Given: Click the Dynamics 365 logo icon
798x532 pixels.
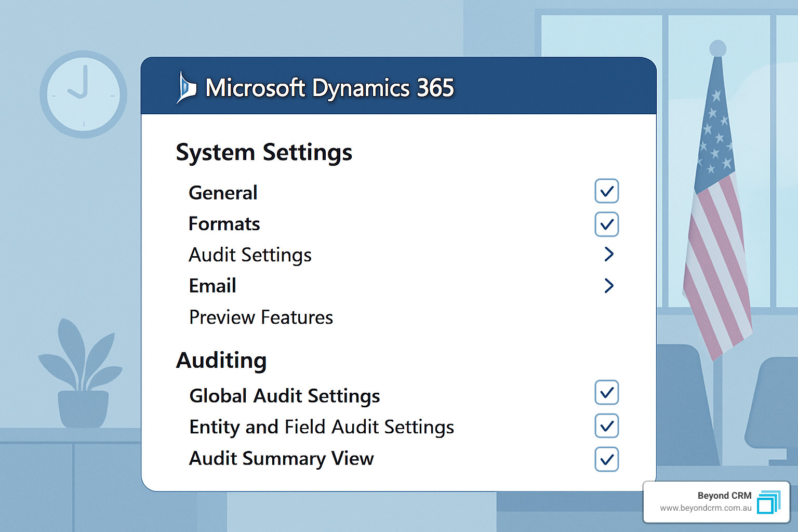Looking at the screenshot, I should (x=187, y=87).
